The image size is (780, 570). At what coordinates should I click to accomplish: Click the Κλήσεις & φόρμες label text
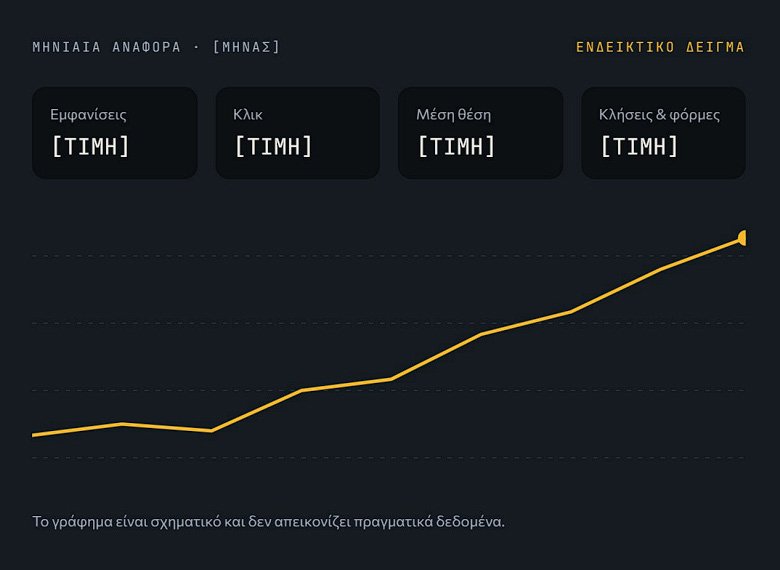[x=660, y=115]
